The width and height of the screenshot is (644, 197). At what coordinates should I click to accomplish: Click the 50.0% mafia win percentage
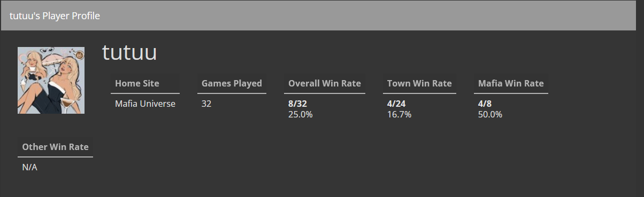(x=490, y=114)
